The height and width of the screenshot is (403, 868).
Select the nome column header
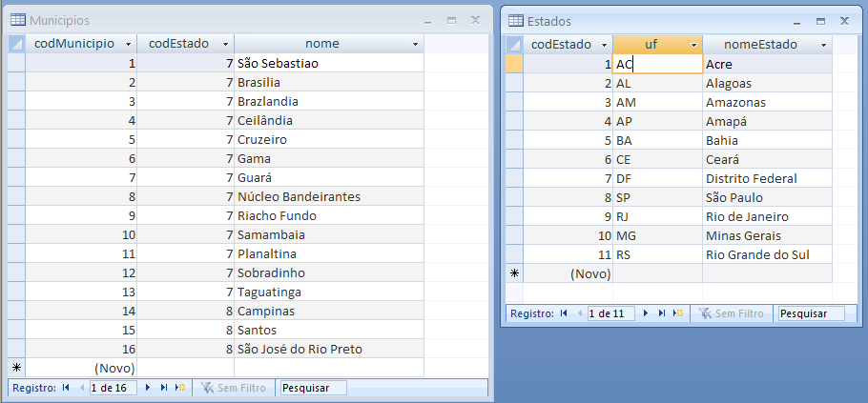(x=329, y=44)
